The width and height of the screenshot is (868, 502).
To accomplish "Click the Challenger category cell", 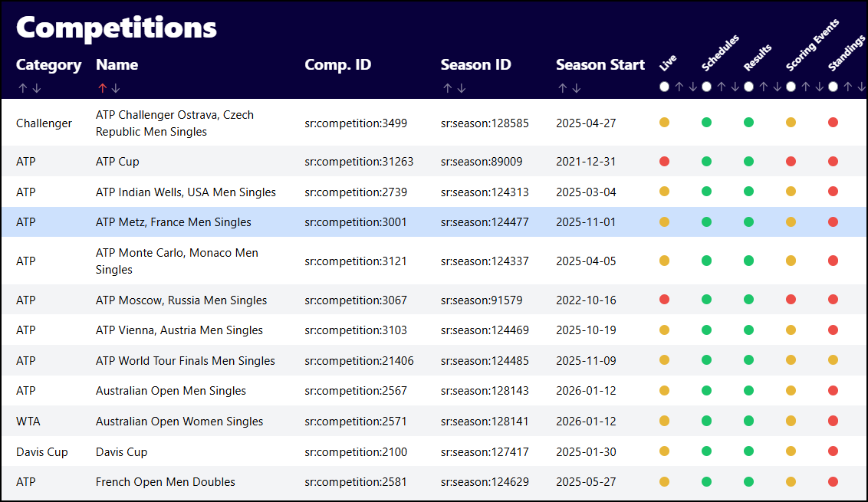I will tap(44, 123).
